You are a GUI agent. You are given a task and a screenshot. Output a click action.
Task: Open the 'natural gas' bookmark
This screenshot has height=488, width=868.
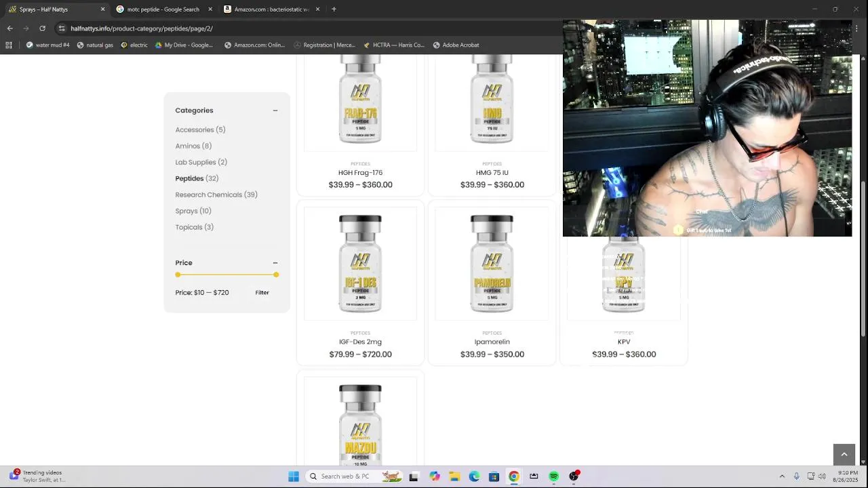pos(95,45)
